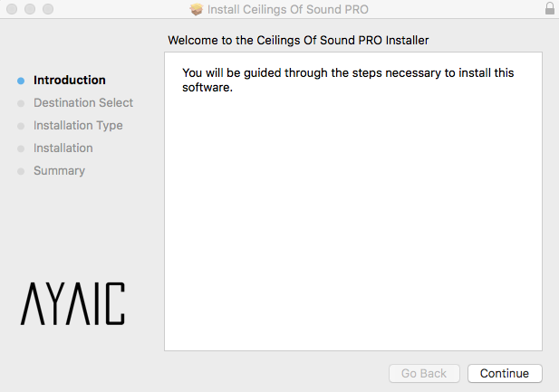Click the bullet beside Installation Type
This screenshot has width=559, height=392.
tap(21, 126)
